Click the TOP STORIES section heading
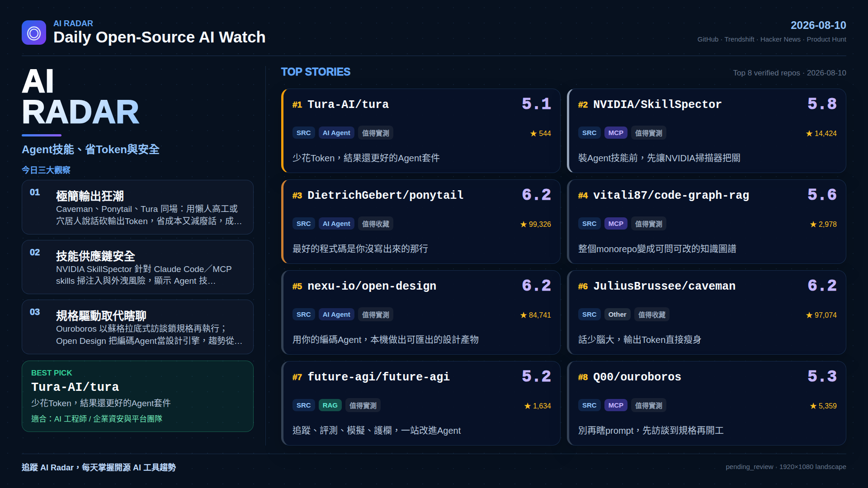 click(x=316, y=72)
